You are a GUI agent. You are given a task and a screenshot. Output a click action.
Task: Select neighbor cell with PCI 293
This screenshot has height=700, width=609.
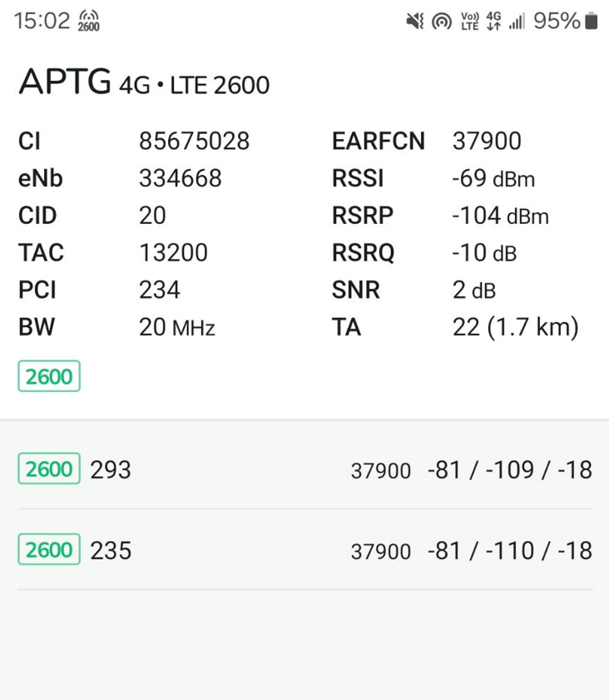click(x=305, y=469)
